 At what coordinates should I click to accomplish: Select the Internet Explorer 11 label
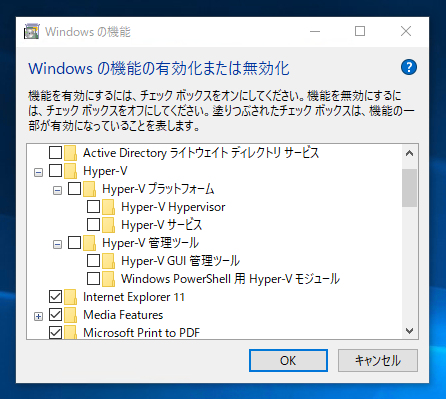coord(134,297)
